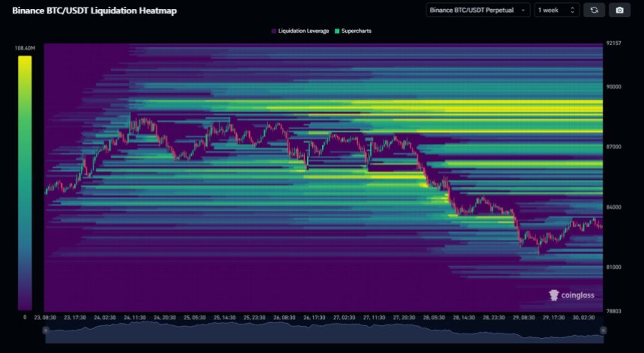Click the 81000 price axis label

(614, 267)
